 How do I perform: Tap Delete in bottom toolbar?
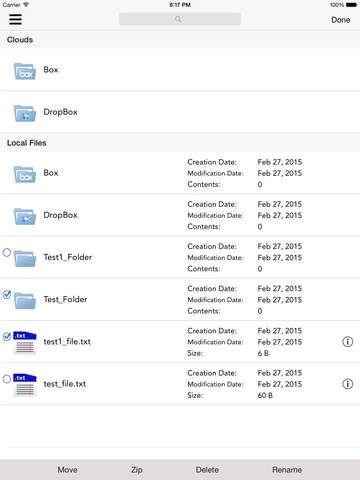click(207, 470)
